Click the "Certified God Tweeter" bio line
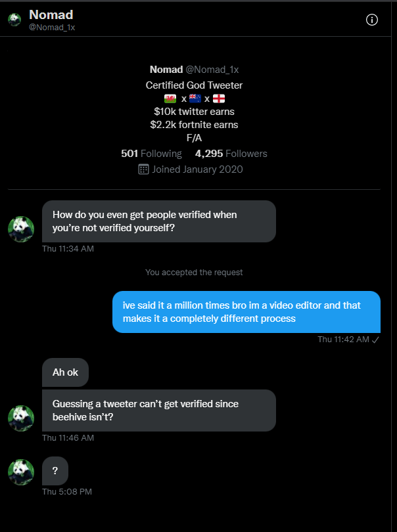Screen dimensions: 397x532 click(195, 85)
